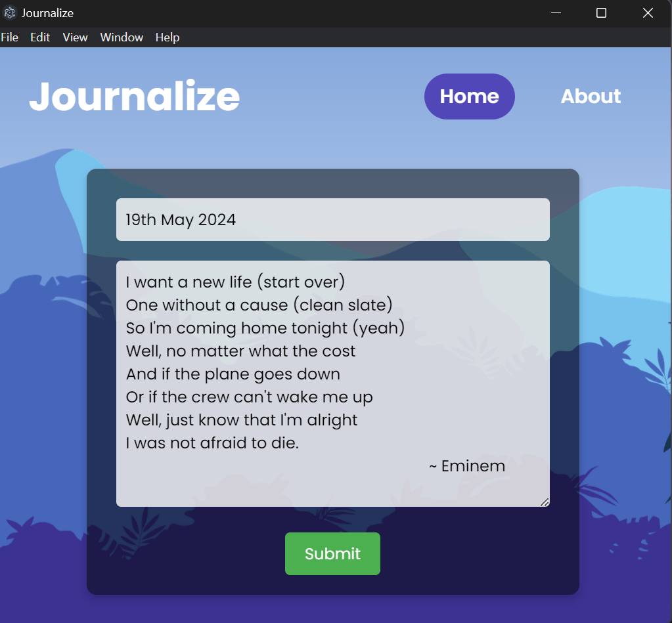
Task: Click the green Submit button
Action: tap(332, 553)
